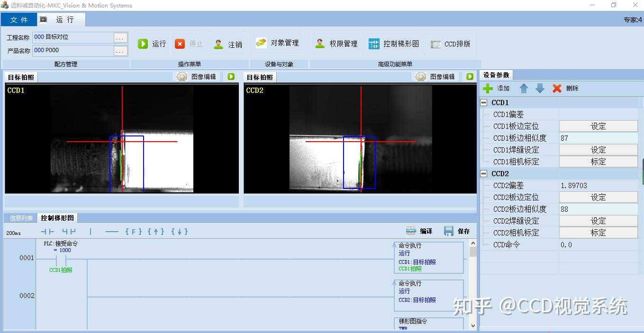Click CCD2相机标定 标定 button
Screen dimensions: 644x333
click(x=599, y=233)
